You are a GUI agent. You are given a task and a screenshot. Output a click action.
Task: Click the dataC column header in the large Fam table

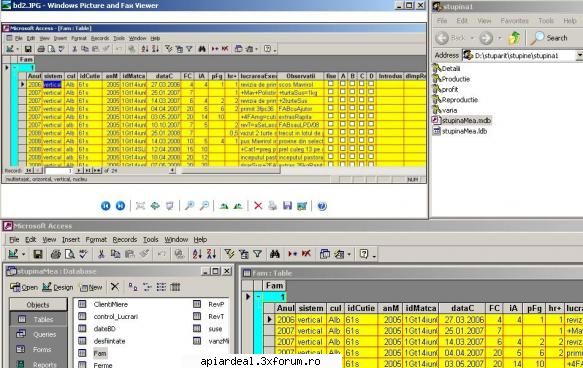[462, 308]
